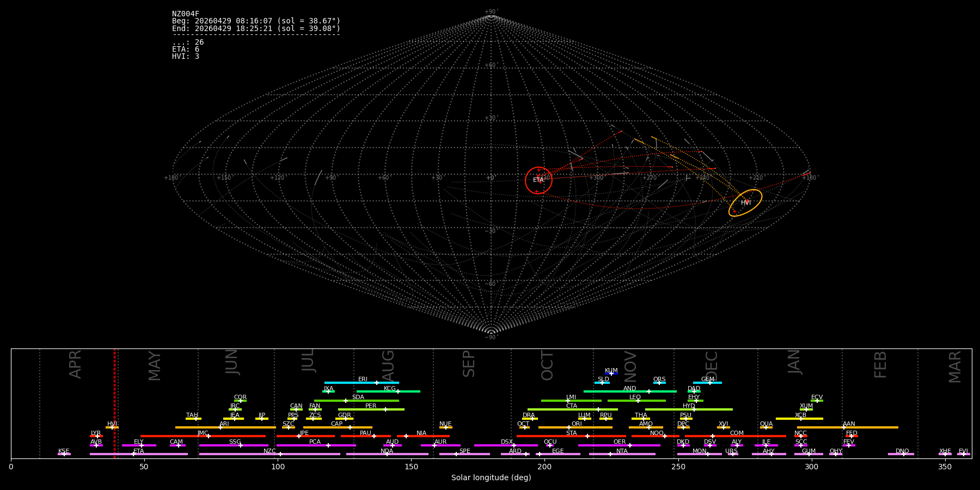Click the SSG purple shower bar
The image size is (980, 490).
point(234,445)
